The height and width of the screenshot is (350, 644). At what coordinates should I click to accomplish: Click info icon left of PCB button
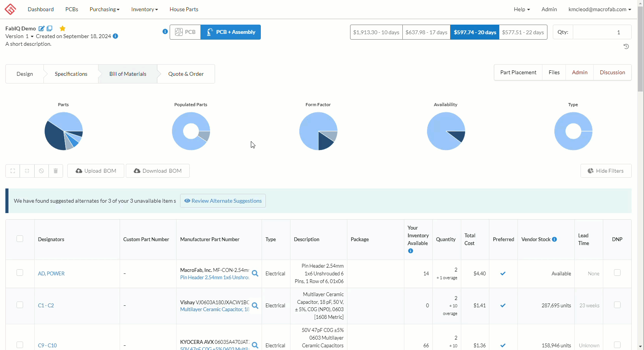(x=165, y=32)
